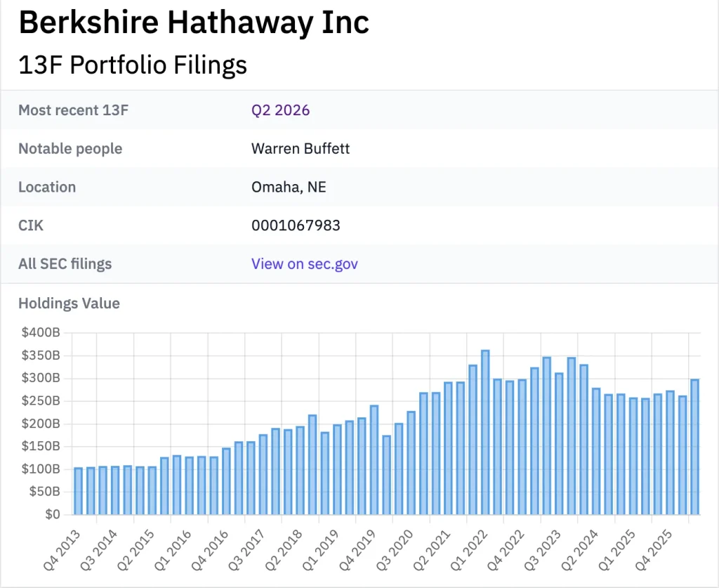Click the 'Q2 2015' x-axis label

click(136, 550)
